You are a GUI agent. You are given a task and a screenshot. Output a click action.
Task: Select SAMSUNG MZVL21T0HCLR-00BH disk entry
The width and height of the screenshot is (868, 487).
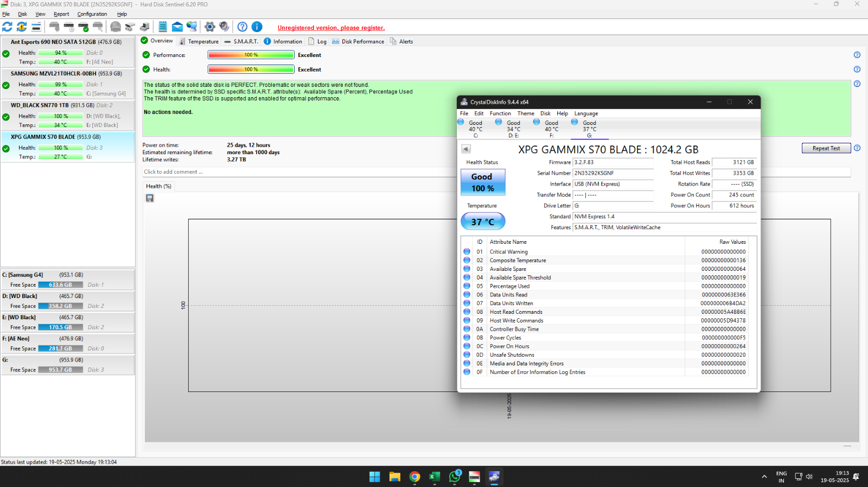(x=68, y=84)
